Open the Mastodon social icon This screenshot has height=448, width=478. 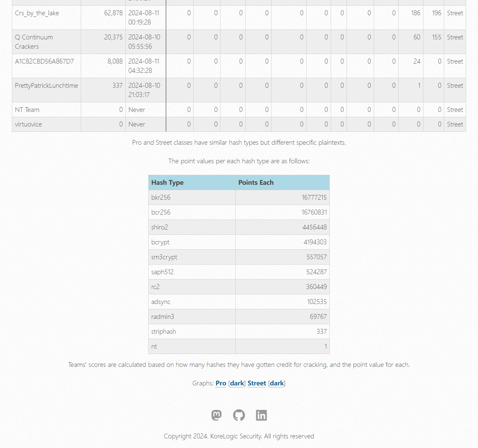(216, 415)
